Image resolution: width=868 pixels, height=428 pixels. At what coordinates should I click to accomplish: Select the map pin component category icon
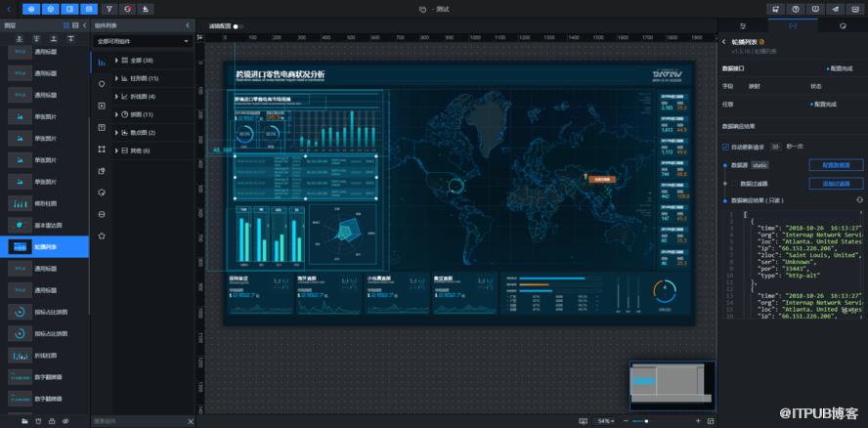tap(102, 83)
